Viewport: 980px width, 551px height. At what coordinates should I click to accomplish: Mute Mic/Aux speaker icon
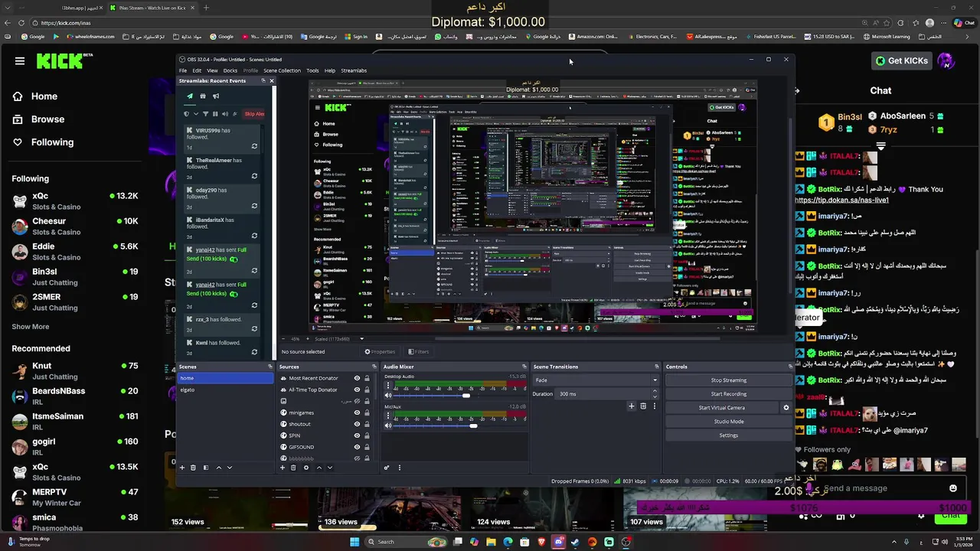388,425
